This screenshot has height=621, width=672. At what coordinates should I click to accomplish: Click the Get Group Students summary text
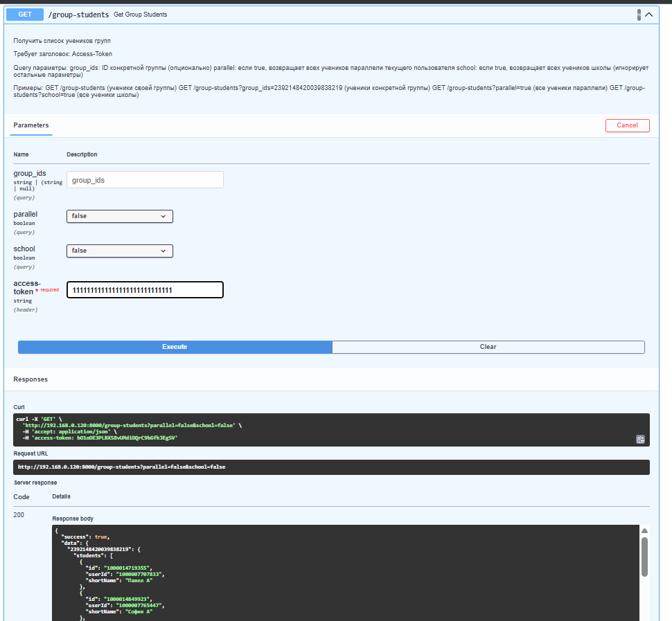[x=140, y=15]
